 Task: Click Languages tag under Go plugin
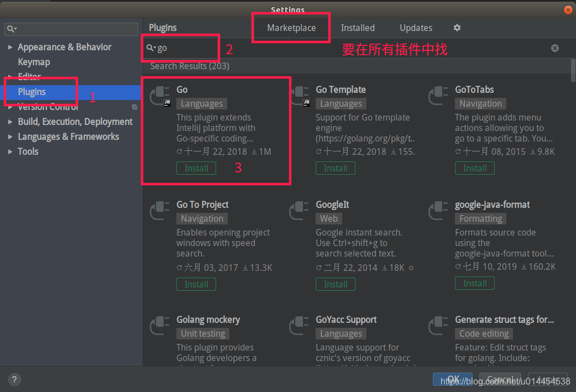tap(202, 103)
